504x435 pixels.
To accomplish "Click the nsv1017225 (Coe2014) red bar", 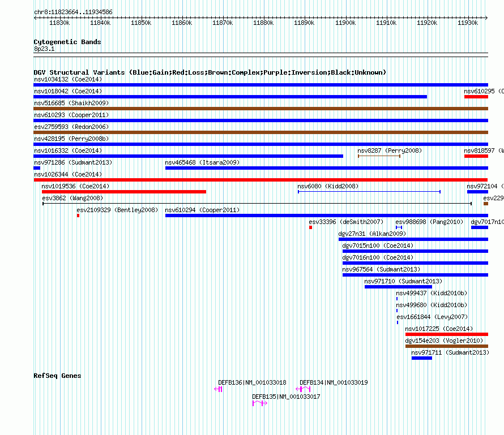I will point(447,334).
